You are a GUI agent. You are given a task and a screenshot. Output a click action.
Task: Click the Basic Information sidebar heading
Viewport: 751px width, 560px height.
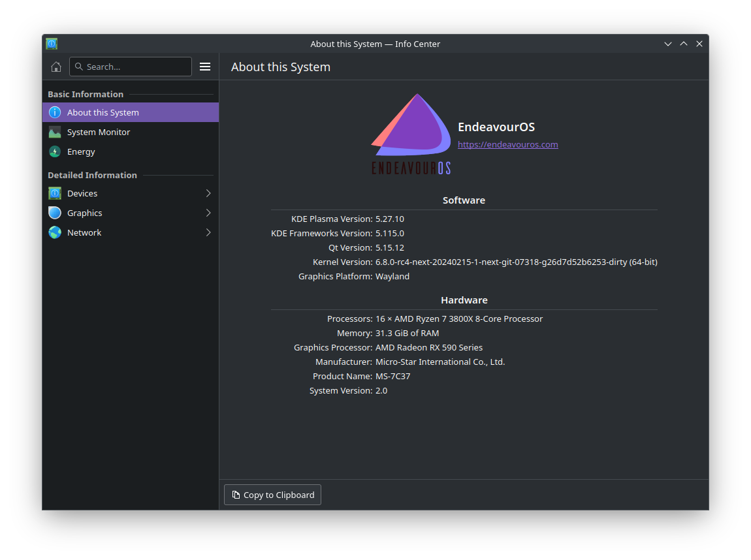(x=86, y=94)
